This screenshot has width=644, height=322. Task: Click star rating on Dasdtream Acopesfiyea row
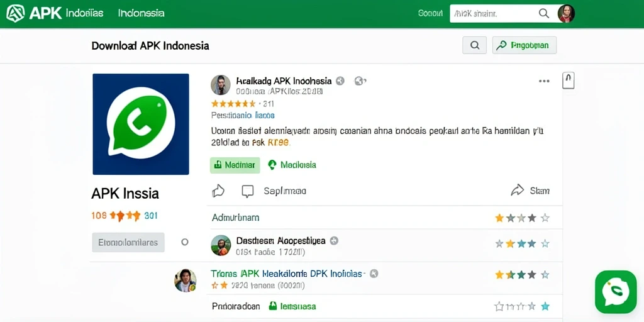point(522,244)
